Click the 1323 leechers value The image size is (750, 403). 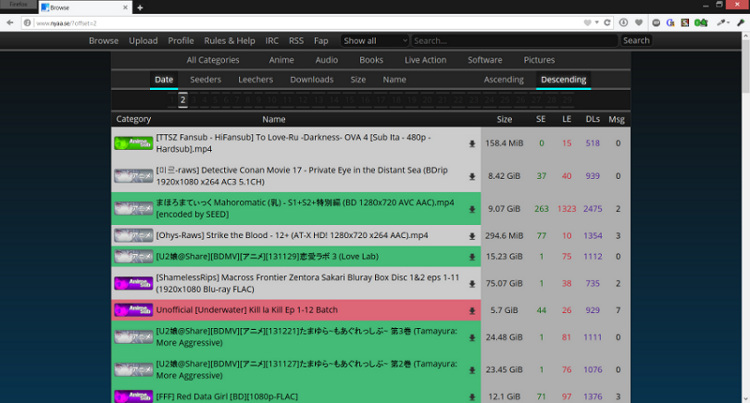567,209
